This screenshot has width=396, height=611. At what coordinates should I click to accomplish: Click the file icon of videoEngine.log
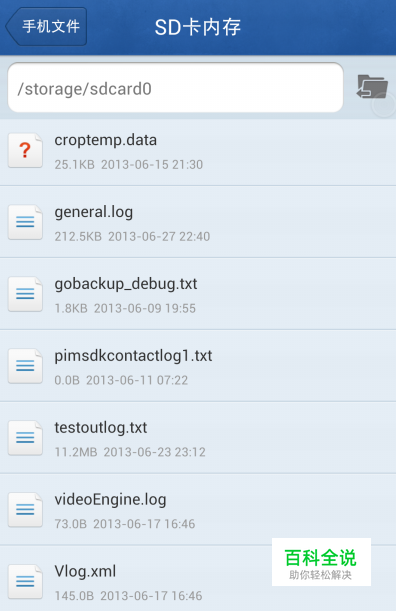[x=25, y=510]
